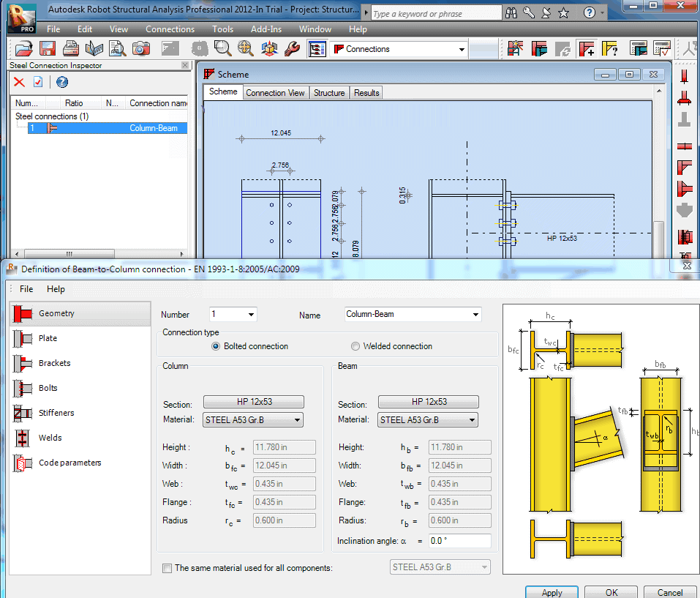
Task: Click the Inclination angle input field
Action: tap(459, 541)
